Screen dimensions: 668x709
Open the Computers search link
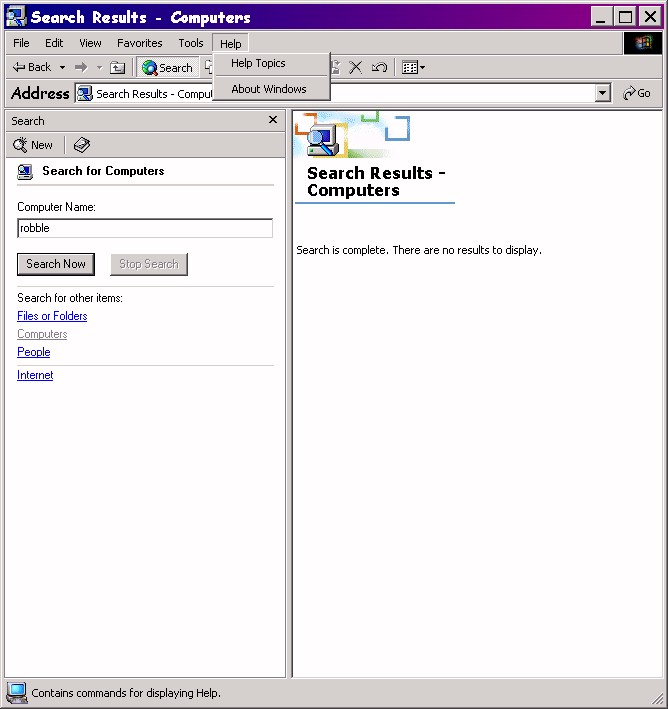pyautogui.click(x=42, y=334)
